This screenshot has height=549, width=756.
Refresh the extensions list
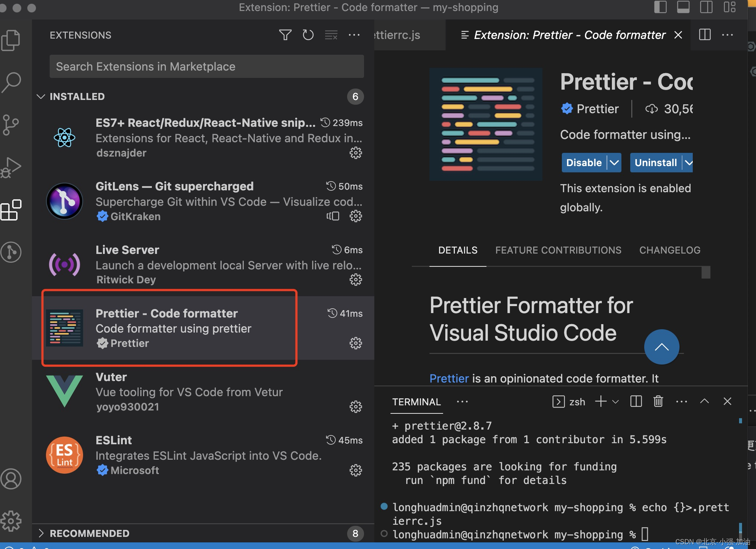pyautogui.click(x=308, y=35)
